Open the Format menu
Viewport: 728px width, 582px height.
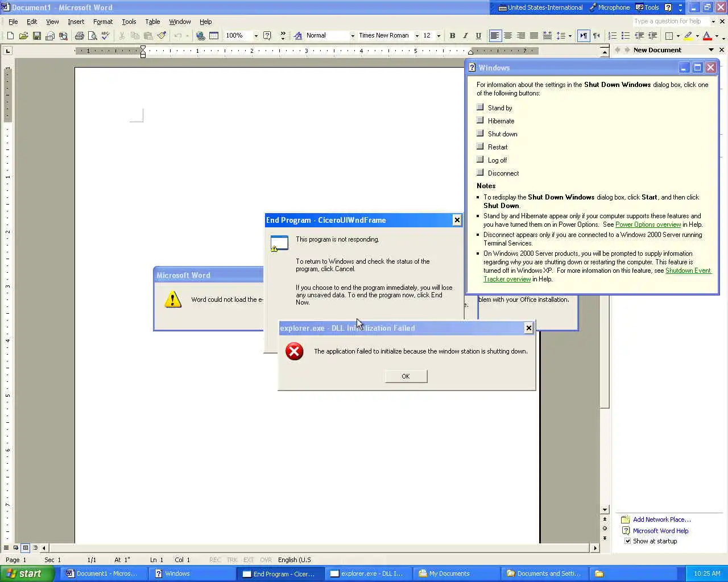click(103, 22)
